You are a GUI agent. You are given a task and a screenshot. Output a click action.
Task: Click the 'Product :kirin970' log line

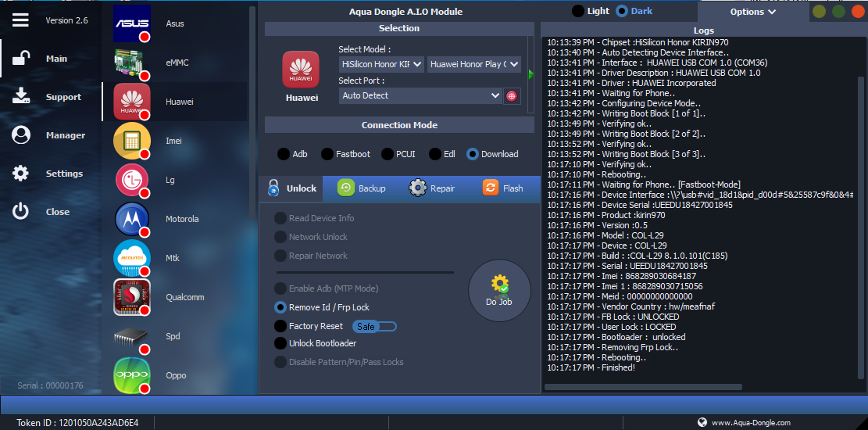[x=606, y=215]
